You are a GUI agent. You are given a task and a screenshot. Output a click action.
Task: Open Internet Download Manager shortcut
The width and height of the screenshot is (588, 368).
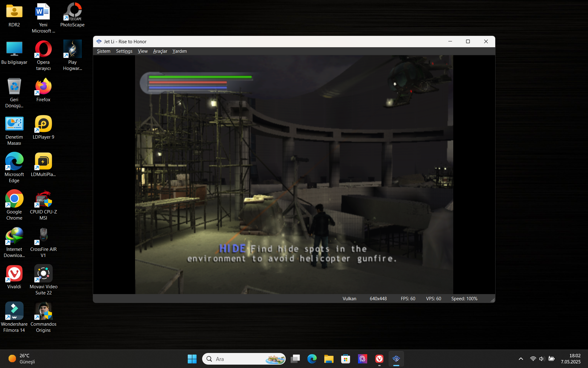click(x=14, y=242)
